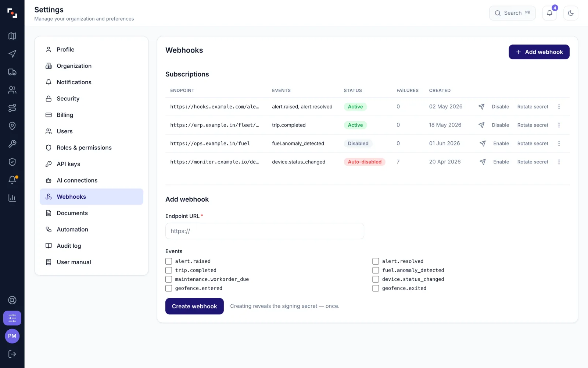Image resolution: width=588 pixels, height=368 pixels.
Task: Click the logout icon at sidebar bottom
Action: [x=12, y=354]
